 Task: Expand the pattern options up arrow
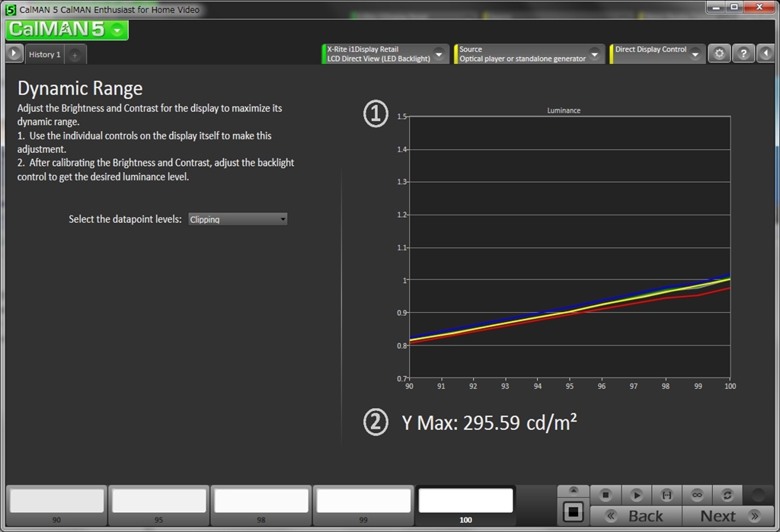(x=573, y=491)
